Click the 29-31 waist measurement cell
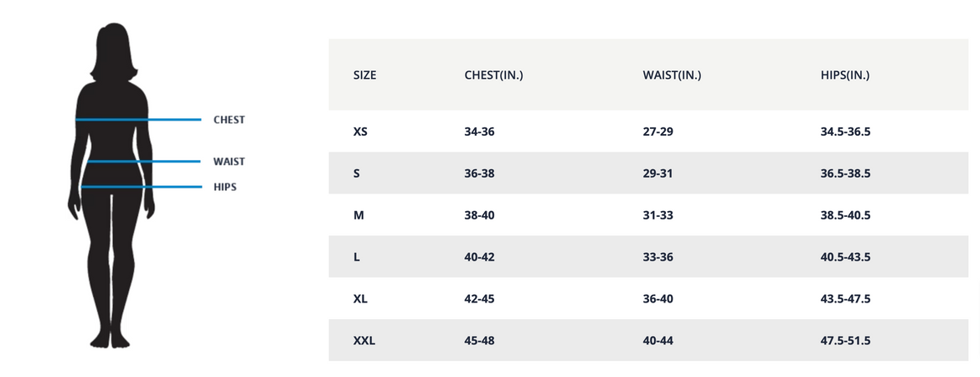Screen dimensions: 980x377 pos(658,173)
